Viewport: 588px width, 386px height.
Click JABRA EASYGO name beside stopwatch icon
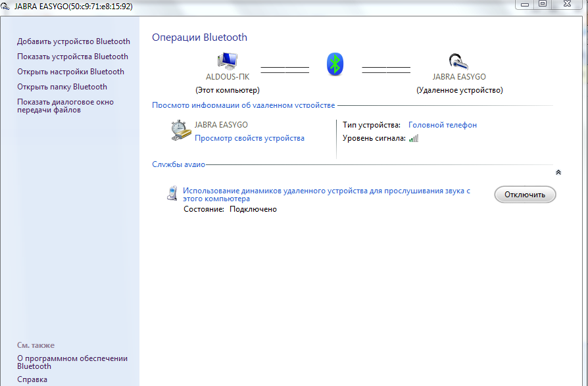tap(221, 125)
